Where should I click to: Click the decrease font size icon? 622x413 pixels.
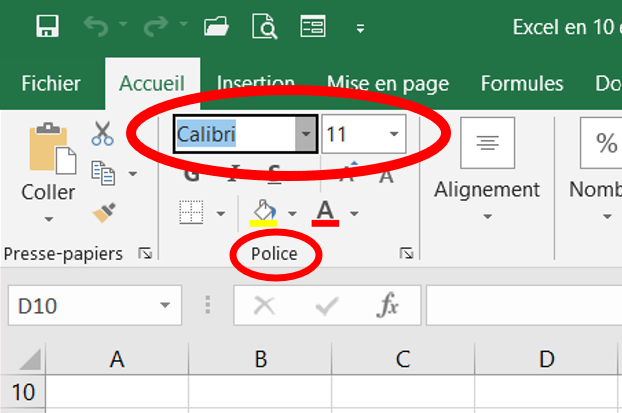pyautogui.click(x=386, y=175)
